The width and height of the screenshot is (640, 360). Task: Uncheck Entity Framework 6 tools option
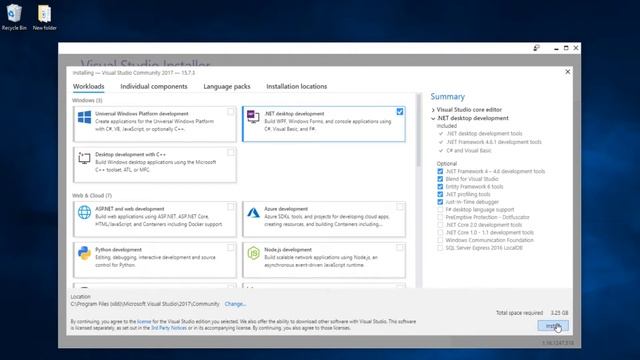(x=440, y=187)
